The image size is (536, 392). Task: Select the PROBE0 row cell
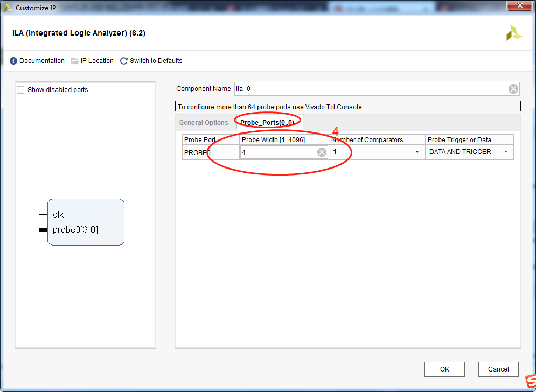pos(211,152)
